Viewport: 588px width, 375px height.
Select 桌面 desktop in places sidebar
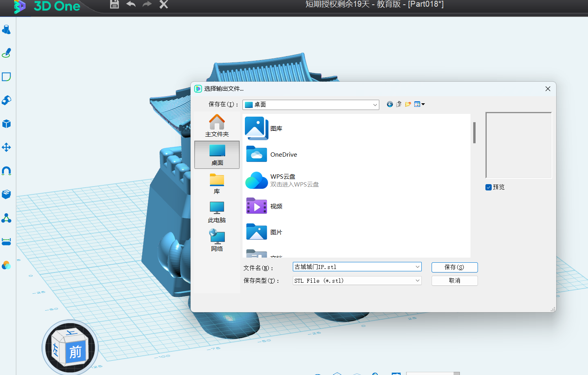pyautogui.click(x=217, y=155)
